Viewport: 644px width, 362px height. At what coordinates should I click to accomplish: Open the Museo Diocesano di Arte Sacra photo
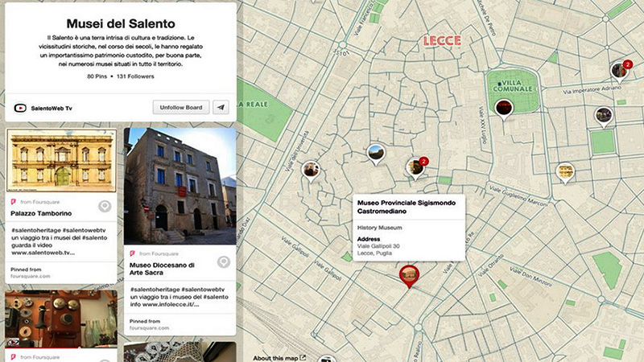(180, 186)
